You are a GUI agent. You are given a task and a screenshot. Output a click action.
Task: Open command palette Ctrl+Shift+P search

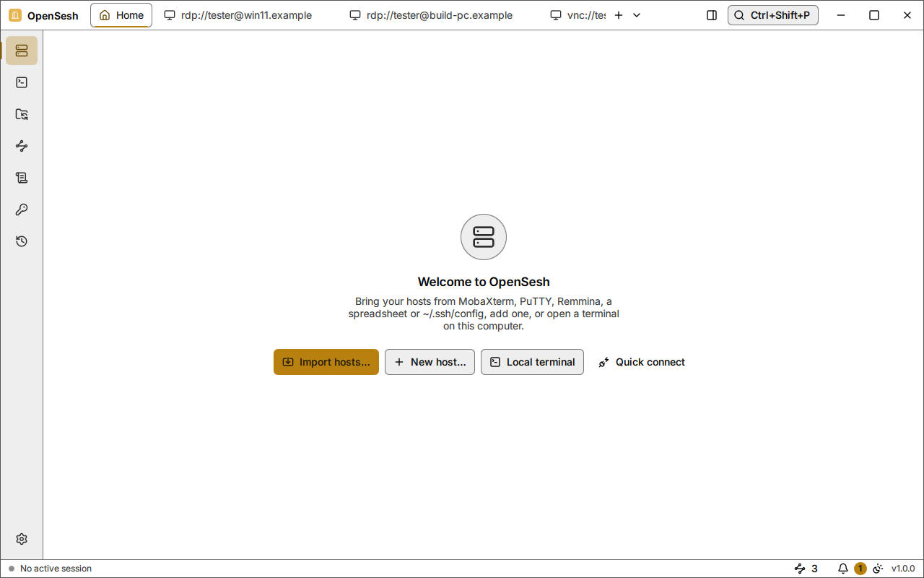(773, 15)
